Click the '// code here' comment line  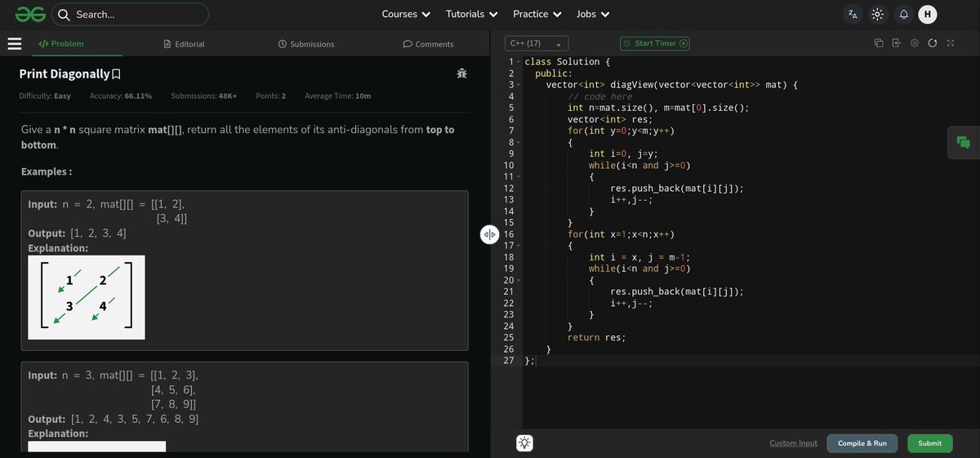[x=600, y=96]
